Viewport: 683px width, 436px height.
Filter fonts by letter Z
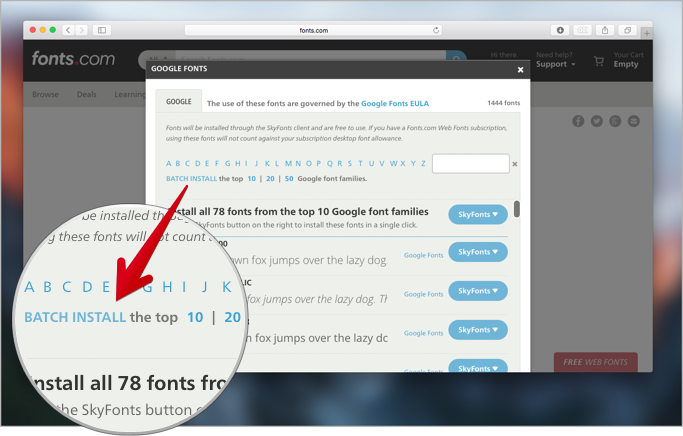[x=423, y=164]
